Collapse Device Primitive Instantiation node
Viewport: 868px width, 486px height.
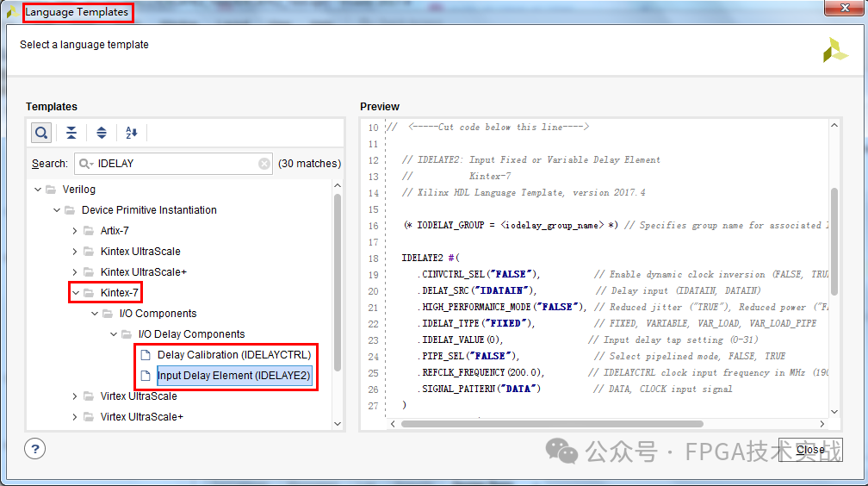57,210
